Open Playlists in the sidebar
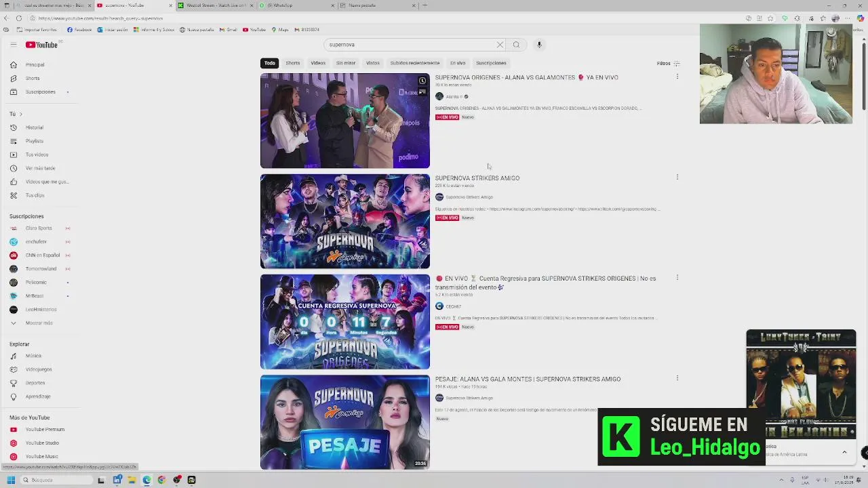Viewport: 868px width, 488px height. 41,141
